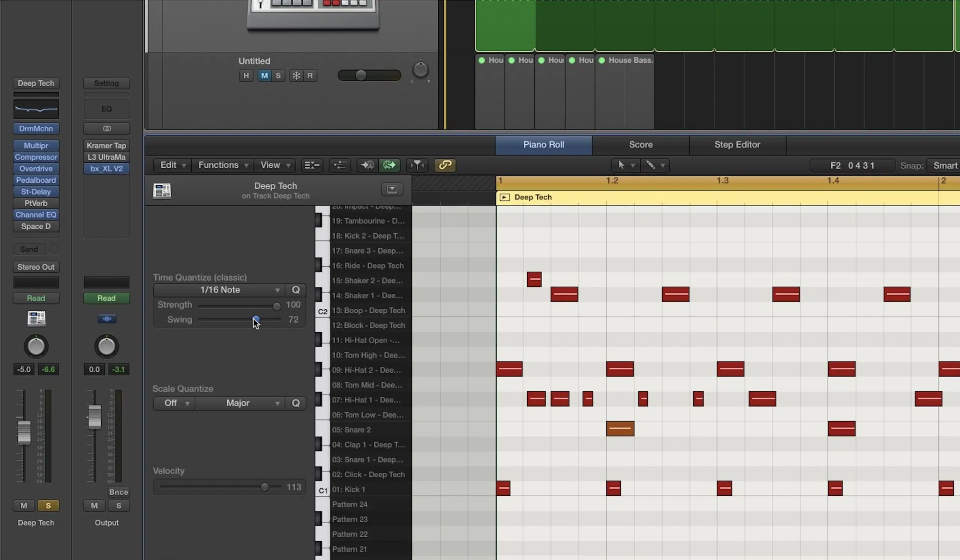This screenshot has height=560, width=960.
Task: Switch to the Step Editor tab
Action: point(738,145)
